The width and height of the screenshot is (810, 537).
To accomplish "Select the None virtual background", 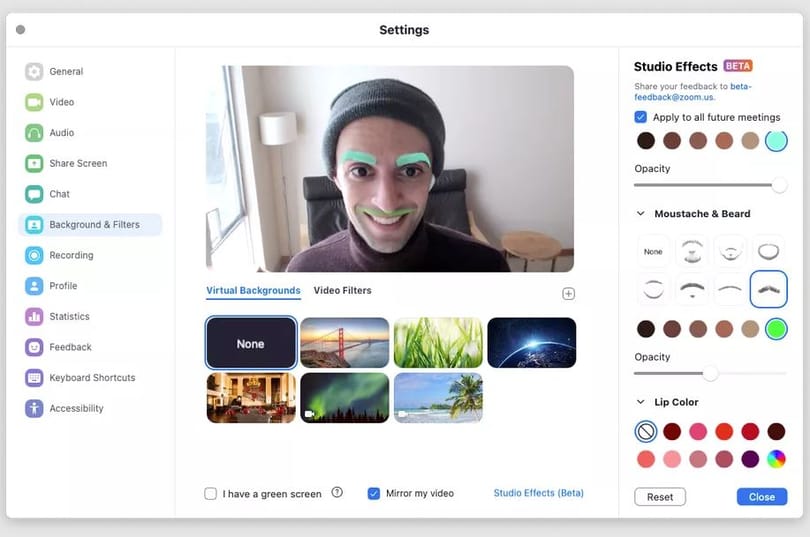I will 251,343.
